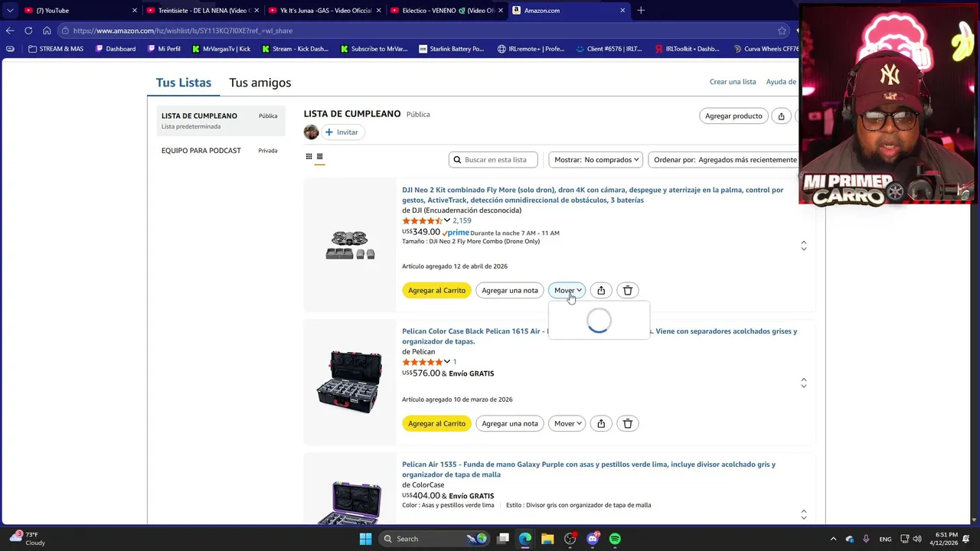Click Buscar en esta lista search field
Image resolution: width=980 pixels, height=551 pixels.
493,160
